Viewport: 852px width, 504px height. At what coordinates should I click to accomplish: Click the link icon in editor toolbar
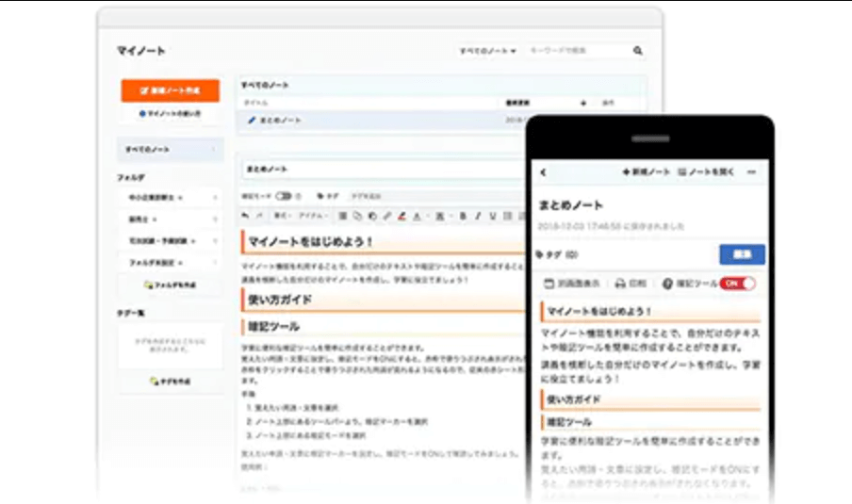point(386,216)
